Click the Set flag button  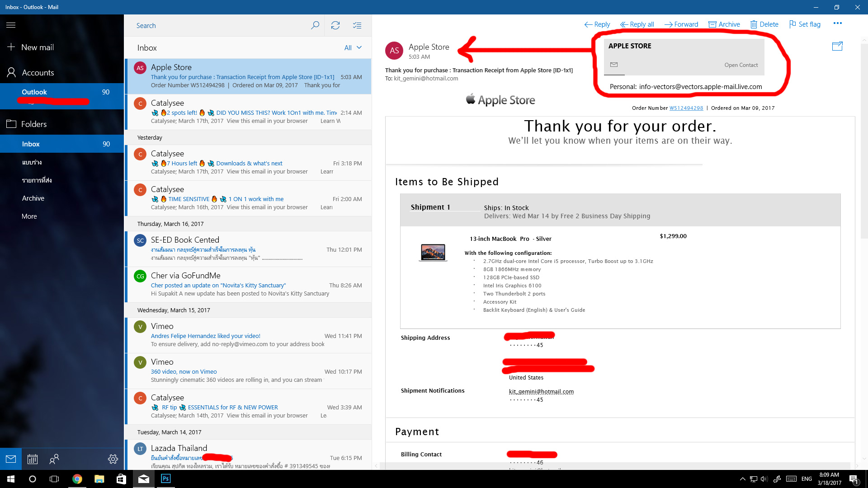coord(805,24)
